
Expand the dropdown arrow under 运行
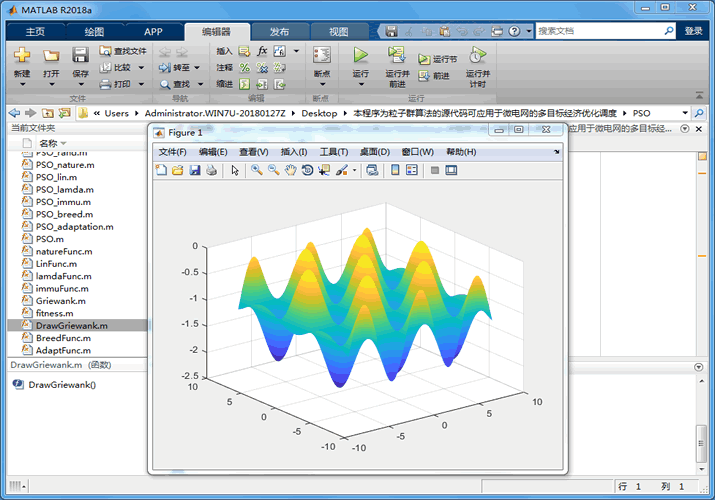coord(361,84)
